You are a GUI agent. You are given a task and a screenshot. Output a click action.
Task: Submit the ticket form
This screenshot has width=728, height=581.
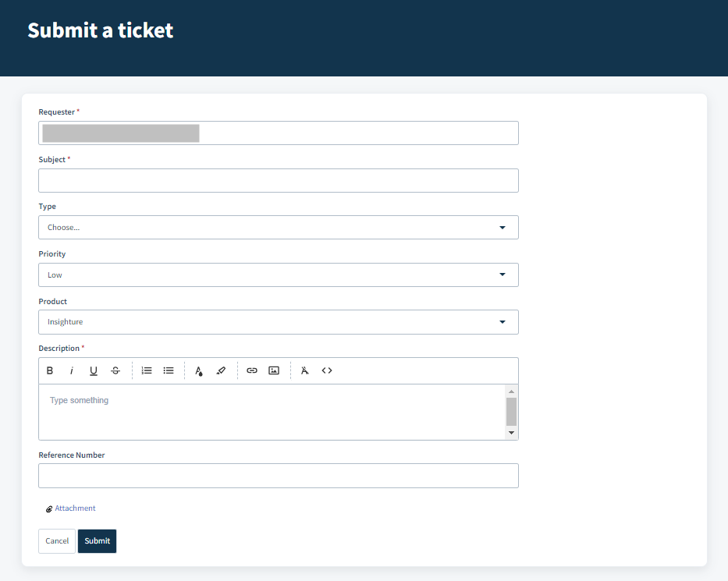[x=97, y=541]
